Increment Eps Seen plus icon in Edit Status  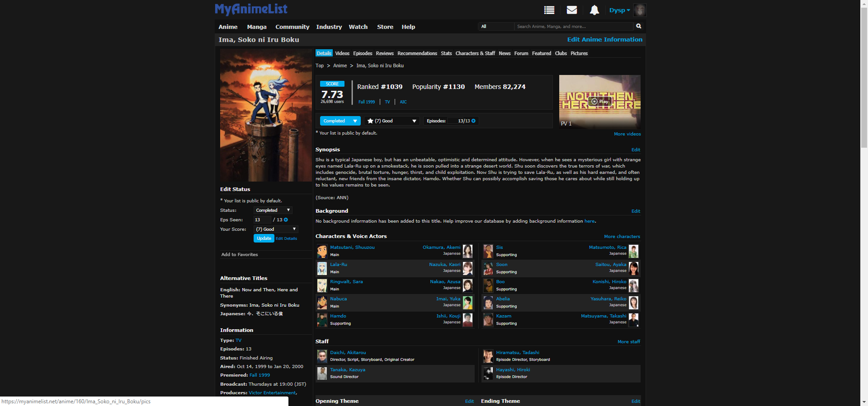coord(286,220)
